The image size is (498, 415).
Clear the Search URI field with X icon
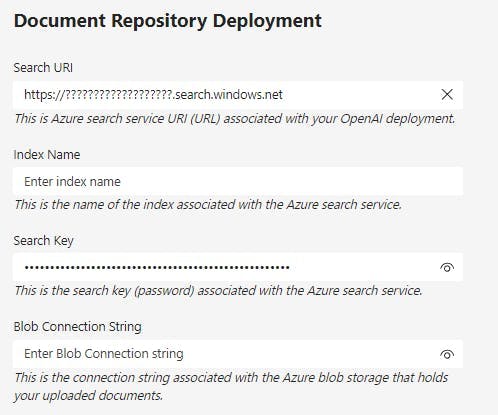coord(447,94)
